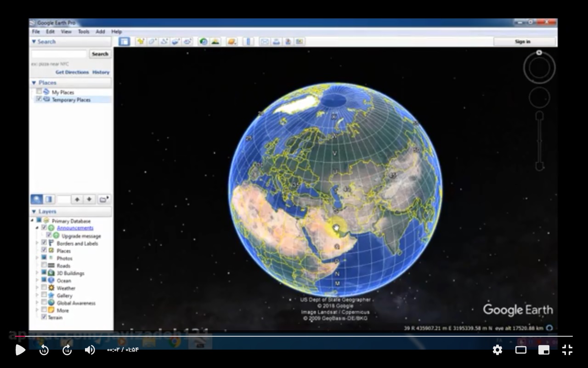Expand the 3D Buildings layer node
This screenshot has width=588, height=368.
click(37, 273)
